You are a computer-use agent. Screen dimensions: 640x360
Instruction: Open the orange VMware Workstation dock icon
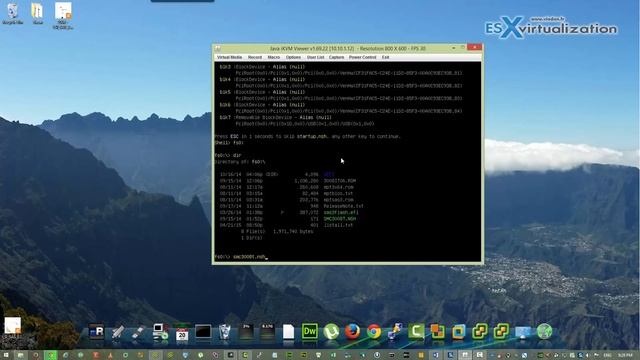[x=437, y=331]
